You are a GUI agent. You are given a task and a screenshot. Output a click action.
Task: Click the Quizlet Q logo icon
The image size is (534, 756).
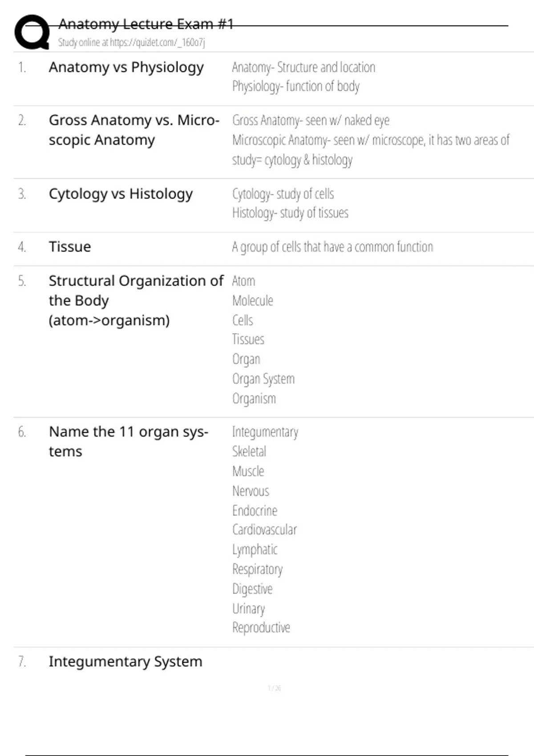[x=32, y=32]
